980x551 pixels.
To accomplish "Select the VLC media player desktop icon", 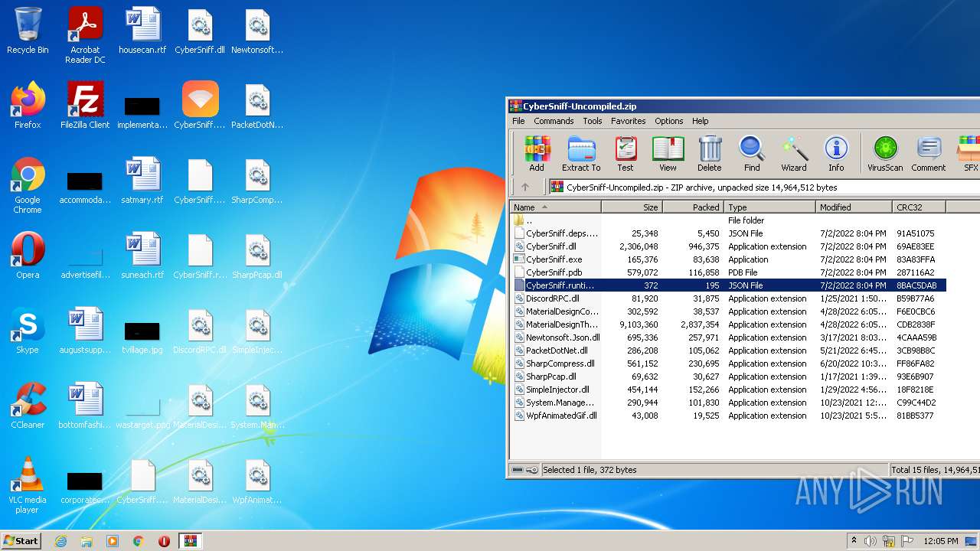I will pyautogui.click(x=28, y=485).
